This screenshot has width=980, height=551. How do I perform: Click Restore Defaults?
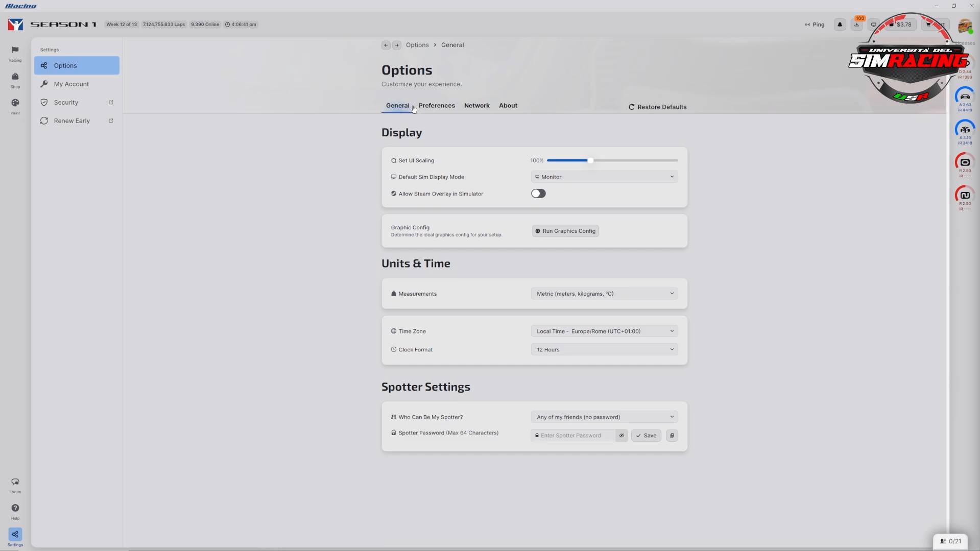pos(657,107)
